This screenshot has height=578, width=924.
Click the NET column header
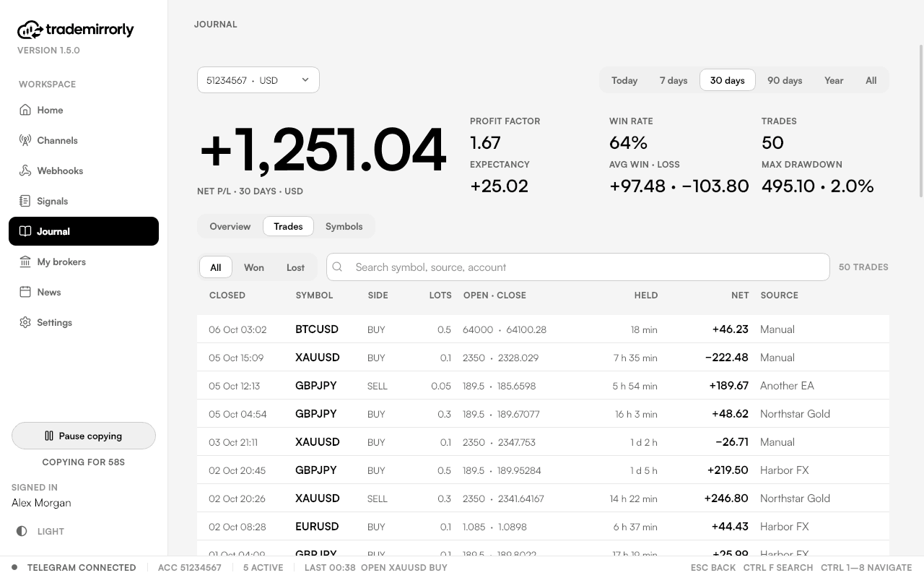[x=740, y=296]
